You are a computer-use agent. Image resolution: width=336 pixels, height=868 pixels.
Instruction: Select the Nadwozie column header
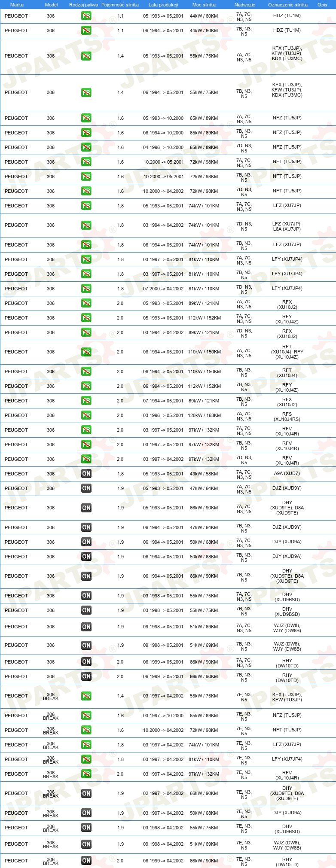245,5
